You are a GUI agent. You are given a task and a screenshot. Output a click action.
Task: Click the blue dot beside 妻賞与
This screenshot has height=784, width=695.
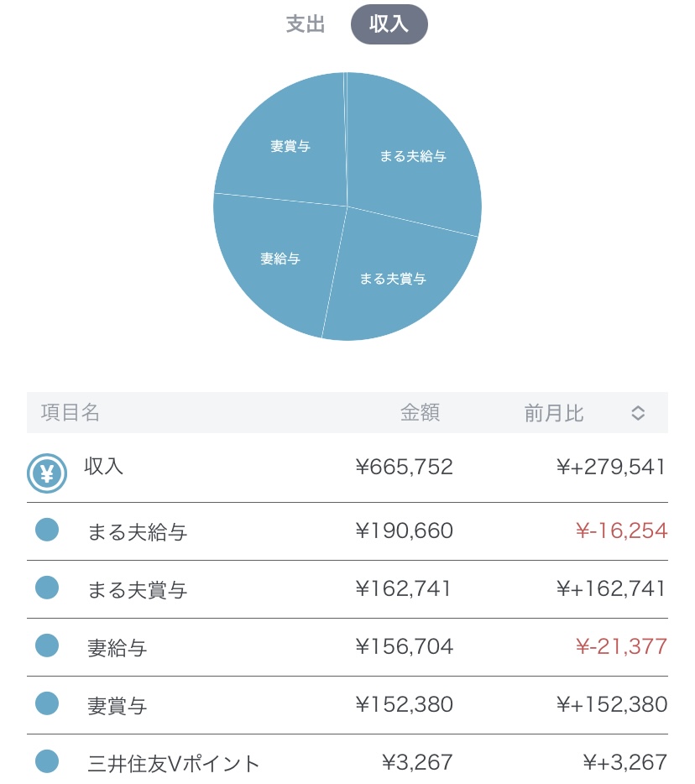pyautogui.click(x=47, y=704)
